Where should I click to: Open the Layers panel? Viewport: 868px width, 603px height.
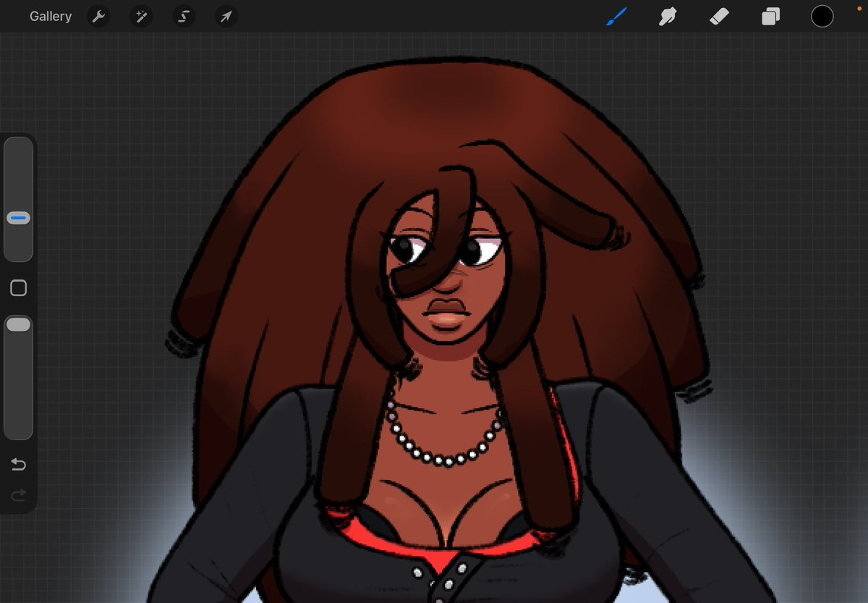tap(770, 16)
